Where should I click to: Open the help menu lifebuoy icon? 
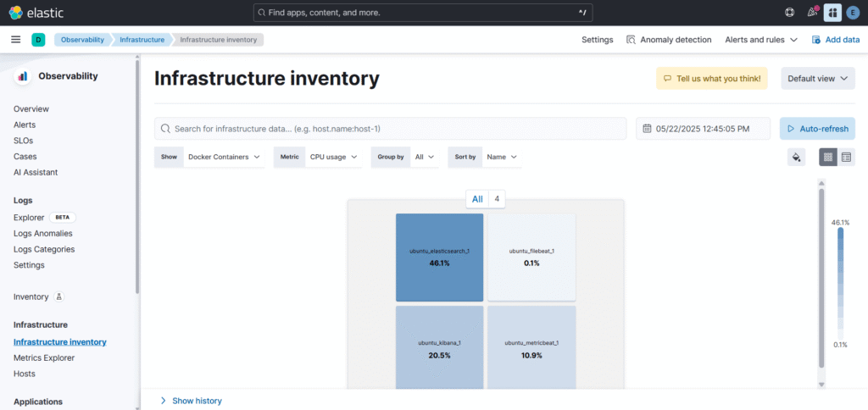(790, 13)
